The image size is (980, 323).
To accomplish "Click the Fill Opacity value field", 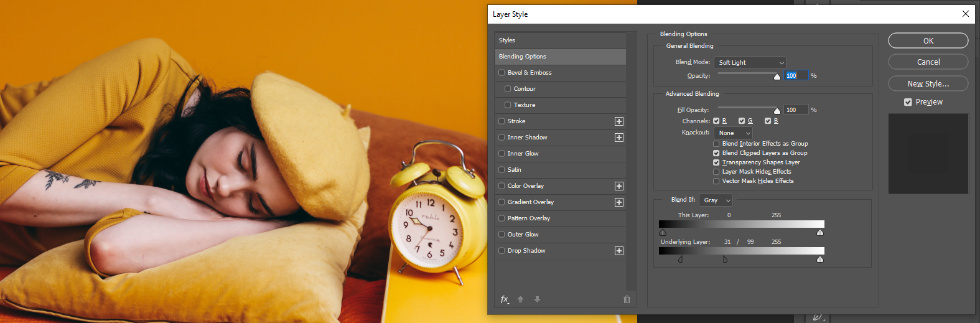I will 796,110.
